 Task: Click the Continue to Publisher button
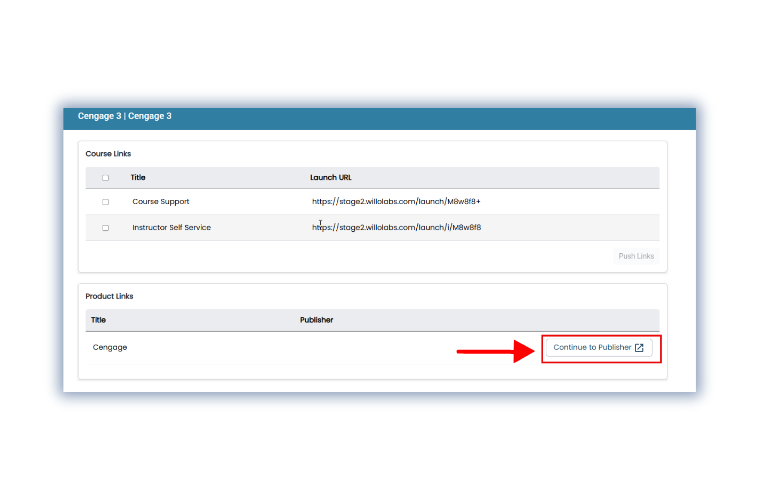click(x=599, y=348)
